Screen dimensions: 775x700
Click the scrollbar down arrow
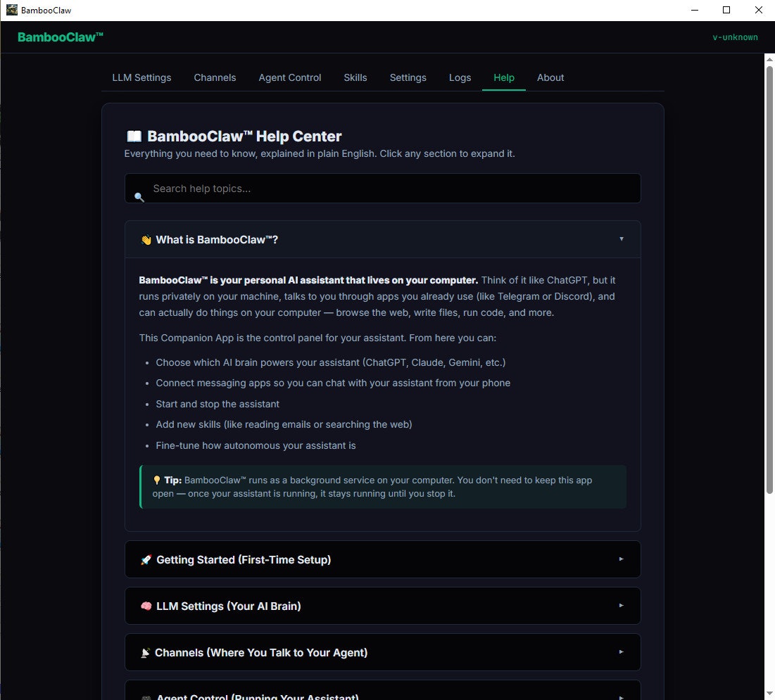click(x=769, y=694)
